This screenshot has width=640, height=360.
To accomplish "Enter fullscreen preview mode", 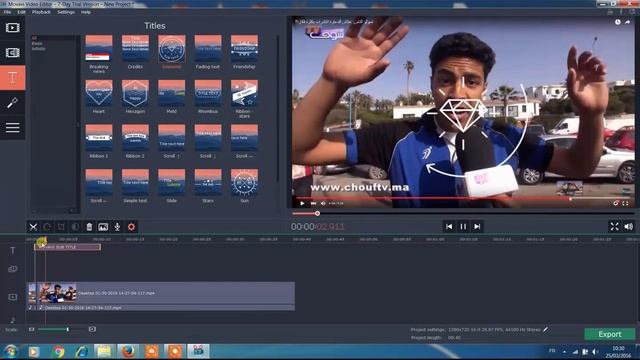I will [x=614, y=227].
